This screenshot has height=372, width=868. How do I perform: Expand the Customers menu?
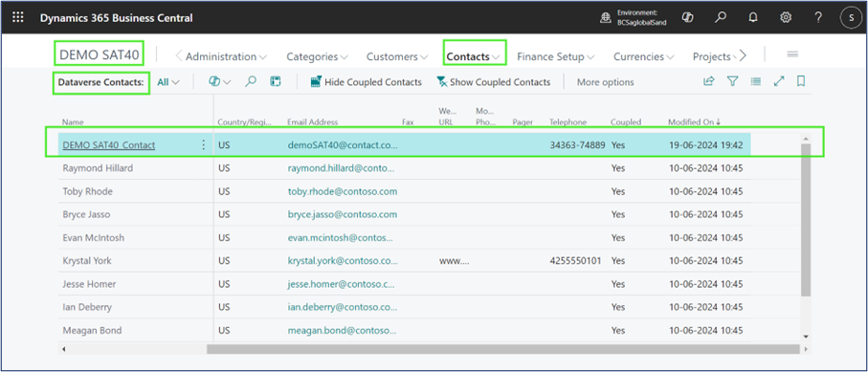click(x=397, y=56)
